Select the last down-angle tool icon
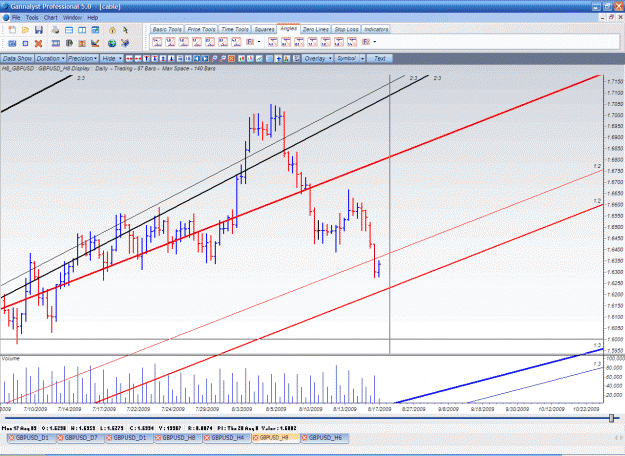This screenshot has width=625, height=456. (x=352, y=42)
